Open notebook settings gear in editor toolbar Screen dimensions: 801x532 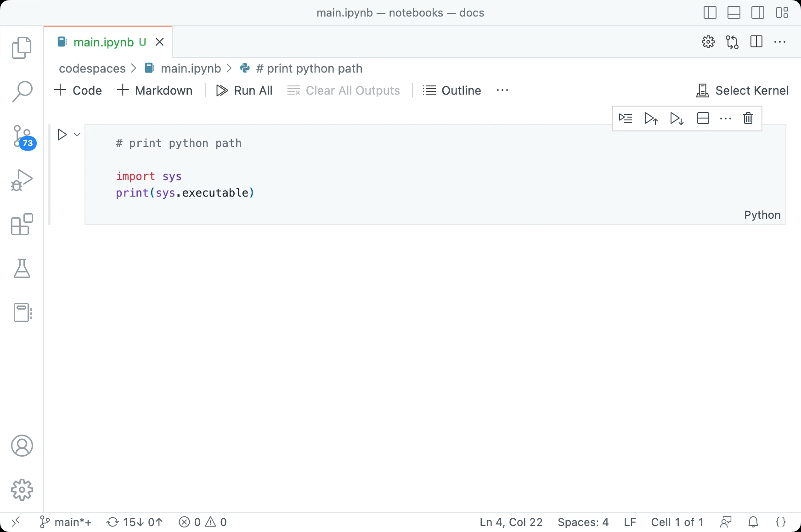click(709, 42)
